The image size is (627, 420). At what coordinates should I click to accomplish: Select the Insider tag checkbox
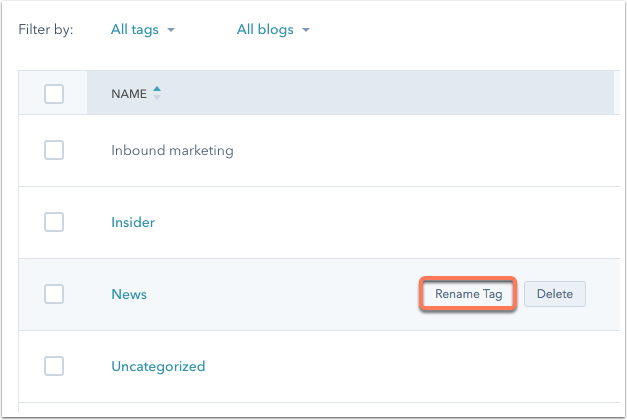pos(54,222)
